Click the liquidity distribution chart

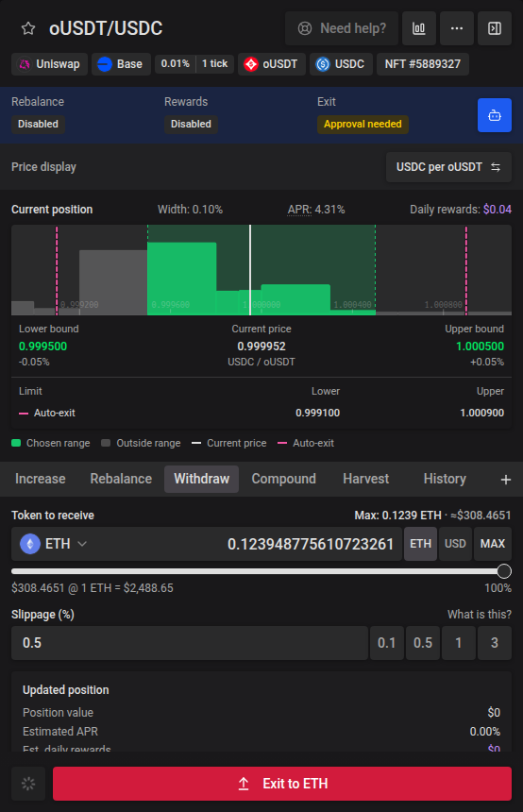click(x=261, y=270)
